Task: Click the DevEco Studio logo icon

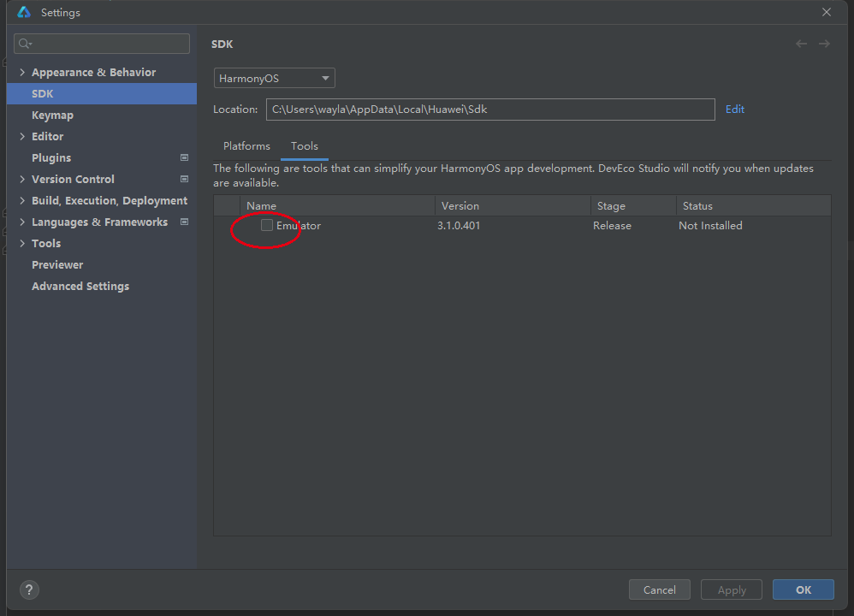Action: click(x=24, y=12)
